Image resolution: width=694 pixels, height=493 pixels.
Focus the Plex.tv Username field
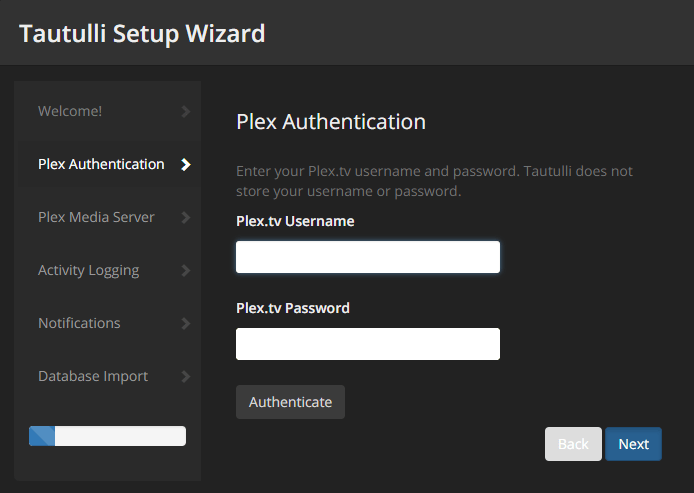point(367,257)
